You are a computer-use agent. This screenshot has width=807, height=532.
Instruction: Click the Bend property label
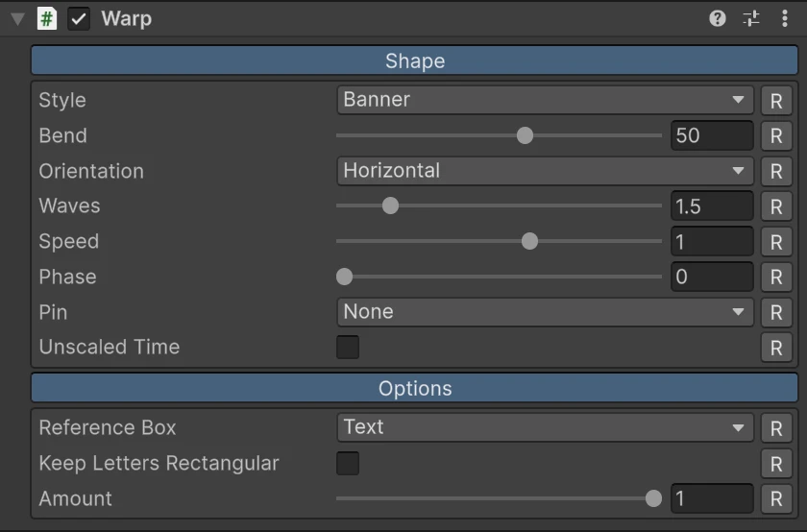tap(63, 135)
